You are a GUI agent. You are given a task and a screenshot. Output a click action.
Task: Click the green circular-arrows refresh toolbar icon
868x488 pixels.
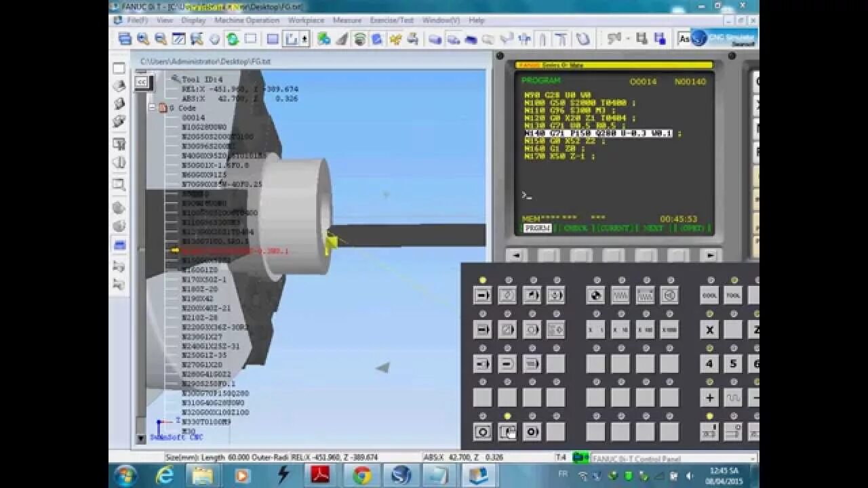[233, 39]
